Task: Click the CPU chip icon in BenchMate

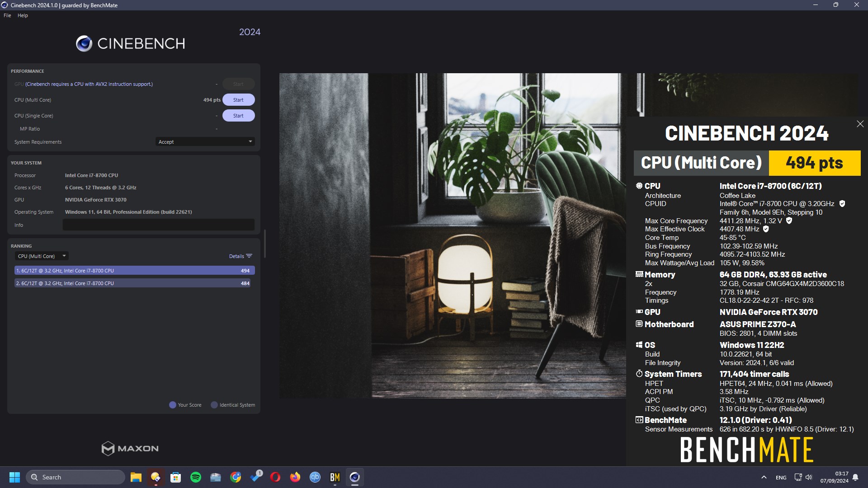Action: [x=639, y=186]
